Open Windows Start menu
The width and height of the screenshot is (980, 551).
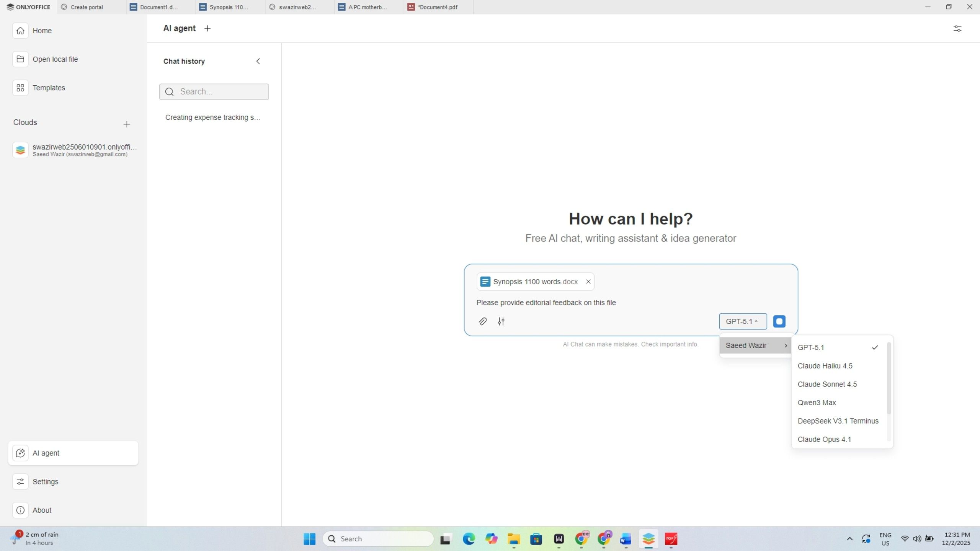pyautogui.click(x=309, y=539)
